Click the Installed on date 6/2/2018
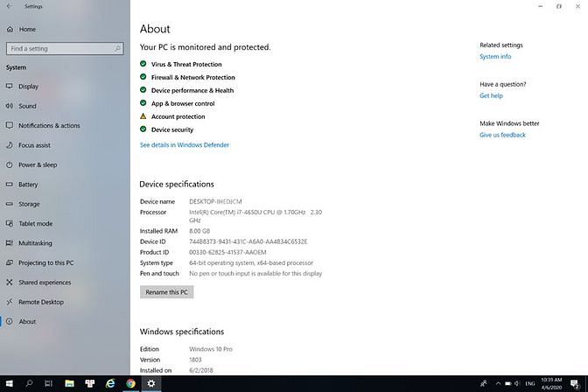The height and width of the screenshot is (392, 588). [201, 370]
